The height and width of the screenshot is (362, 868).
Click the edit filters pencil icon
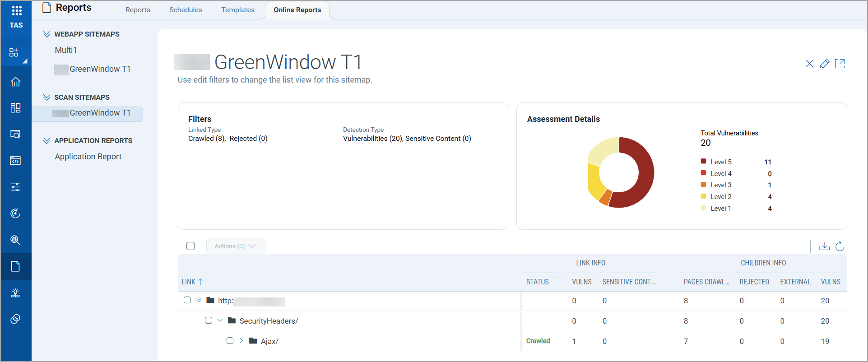tap(824, 64)
